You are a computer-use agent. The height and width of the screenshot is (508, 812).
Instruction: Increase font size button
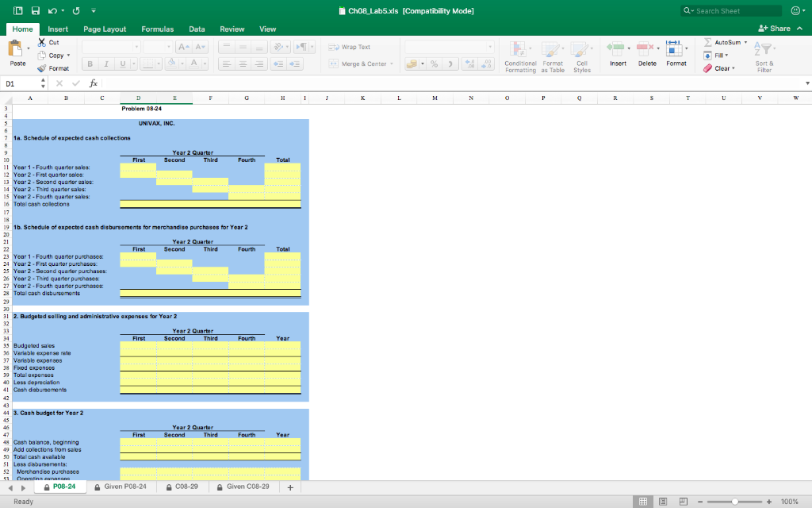pos(183,47)
